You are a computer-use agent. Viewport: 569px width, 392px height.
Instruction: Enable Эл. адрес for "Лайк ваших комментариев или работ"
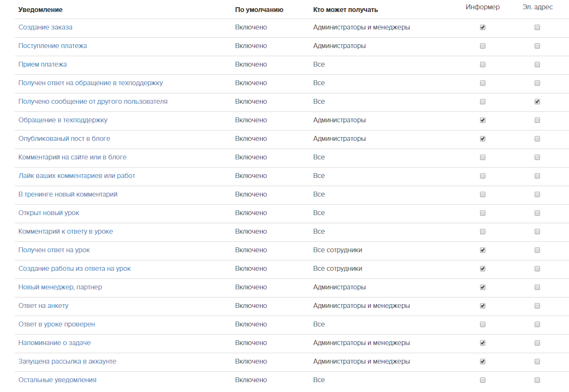[x=537, y=176]
